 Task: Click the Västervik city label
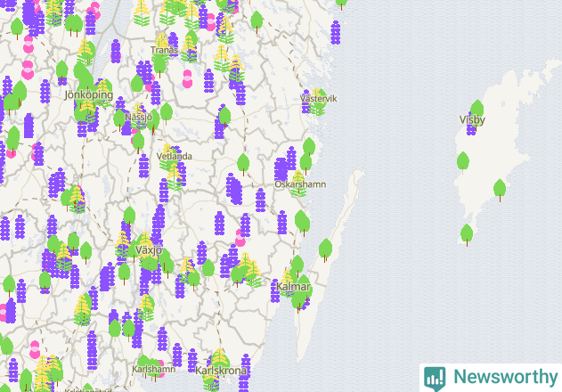click(x=318, y=98)
